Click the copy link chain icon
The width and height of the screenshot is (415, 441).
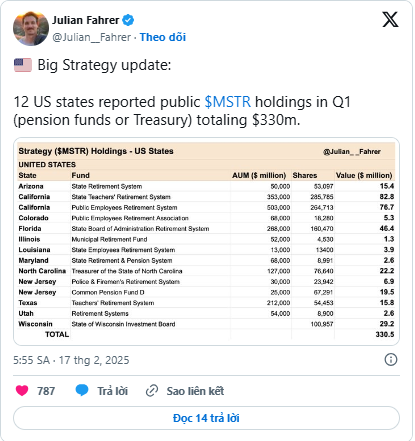152,391
